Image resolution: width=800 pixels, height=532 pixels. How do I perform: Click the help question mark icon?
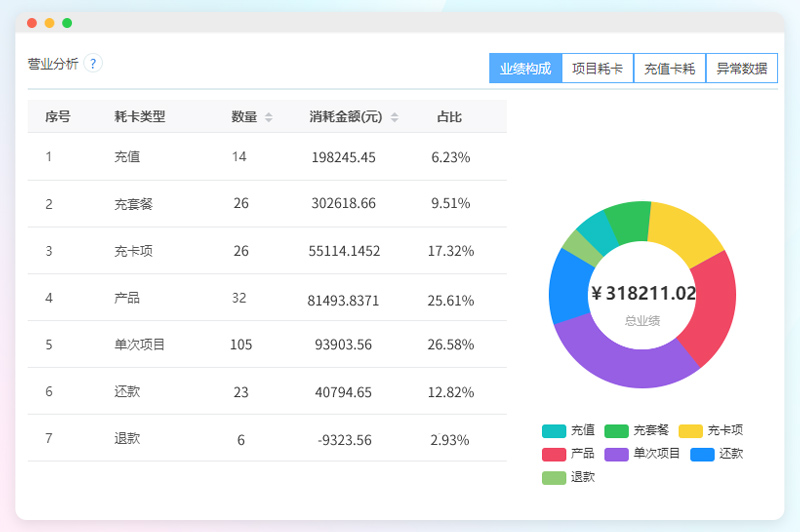click(x=93, y=63)
